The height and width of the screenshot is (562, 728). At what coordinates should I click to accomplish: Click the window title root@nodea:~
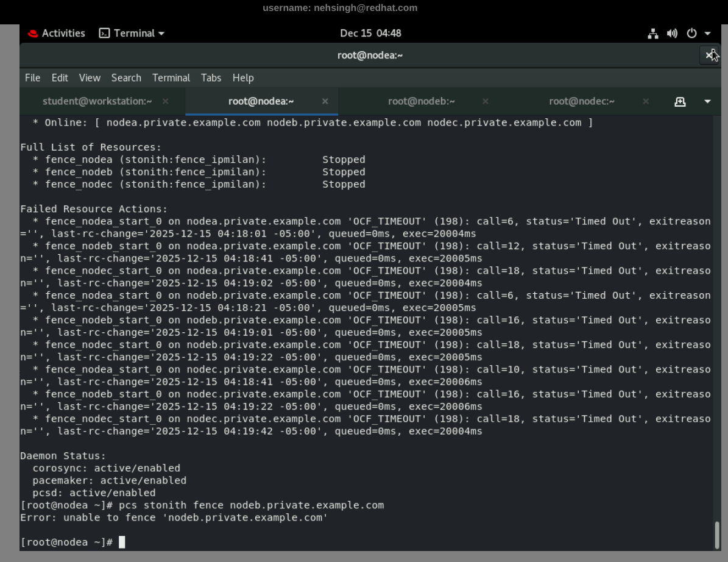coord(370,55)
